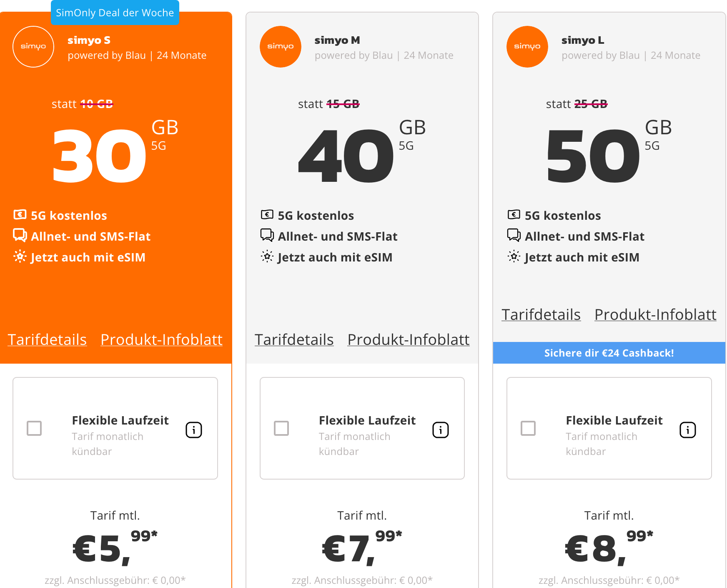Click the chat icon beside simyo L Allnet-Flat
Image resolution: width=727 pixels, height=588 pixels.
pyautogui.click(x=514, y=235)
